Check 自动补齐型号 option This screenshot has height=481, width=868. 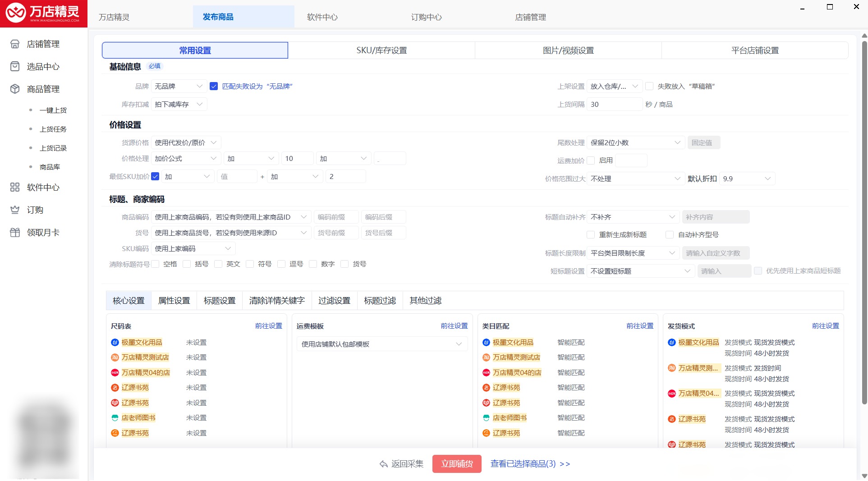click(x=670, y=234)
